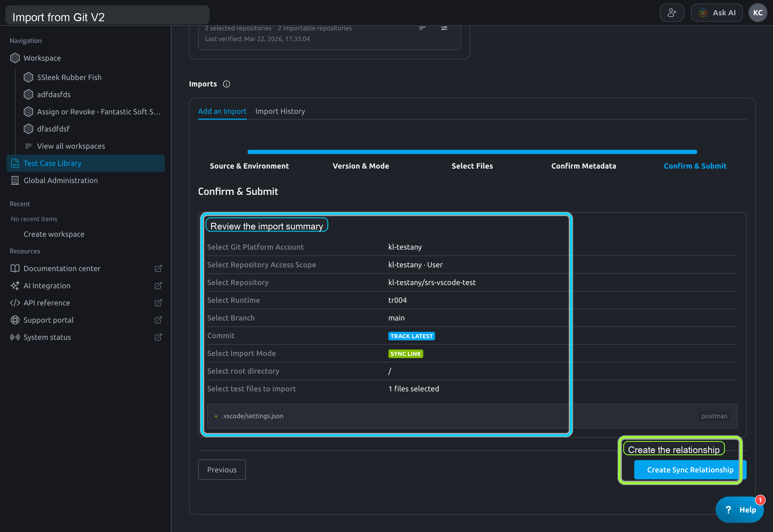Go to Source & Environment step

click(x=249, y=166)
